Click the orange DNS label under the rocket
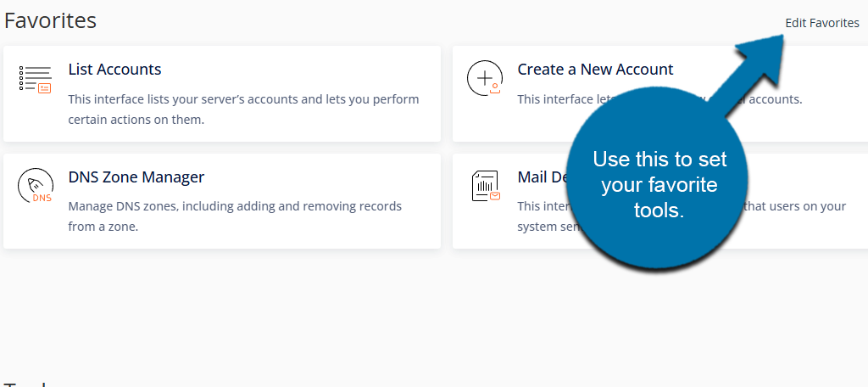Screen dimensions: 868x387 41,198
